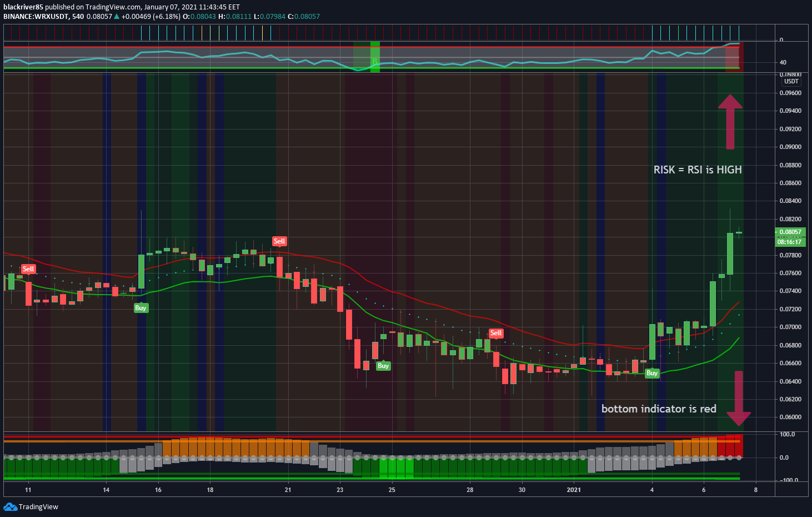
Task: Select the 'bottom indicator is red' annotation
Action: 659,409
